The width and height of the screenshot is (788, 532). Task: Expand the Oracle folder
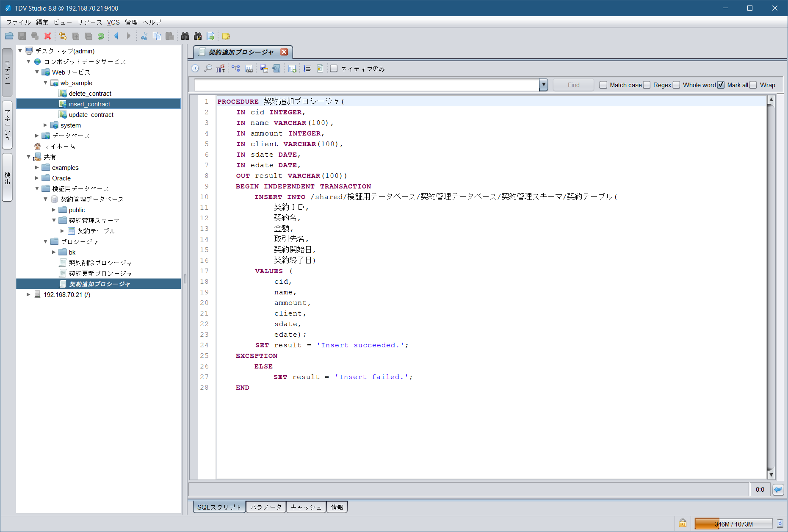[37, 178]
